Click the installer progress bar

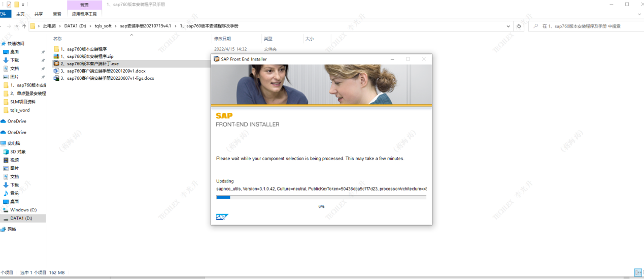click(x=321, y=197)
